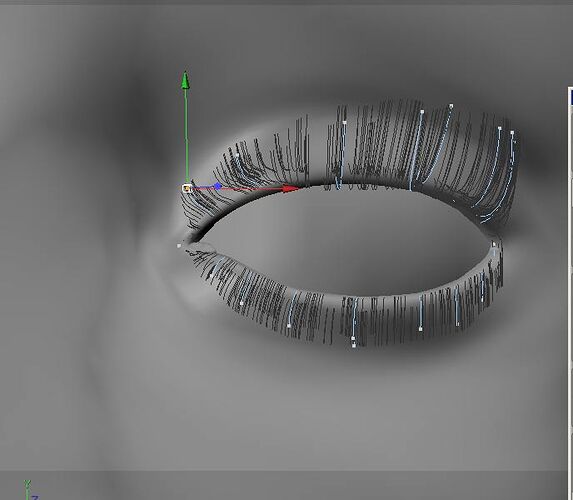
Task: Select the rightmost lower-lash guide curve tip below the outer corner
Action: pos(482,300)
